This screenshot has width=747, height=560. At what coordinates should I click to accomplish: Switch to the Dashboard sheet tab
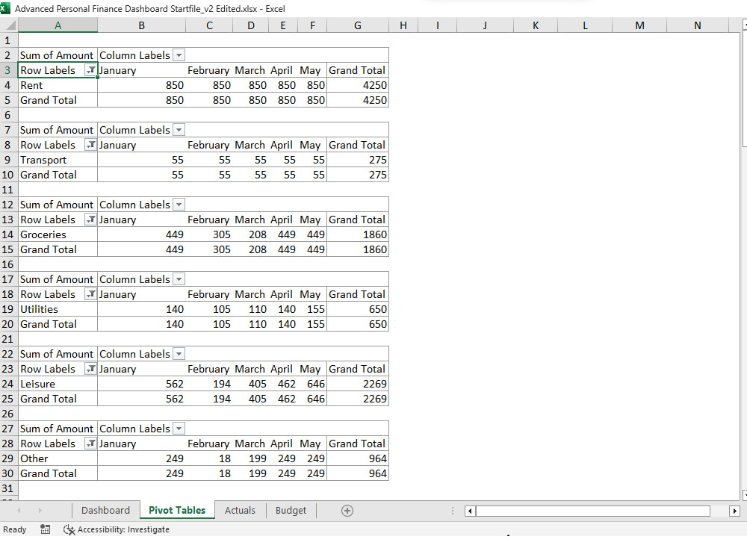(x=105, y=510)
